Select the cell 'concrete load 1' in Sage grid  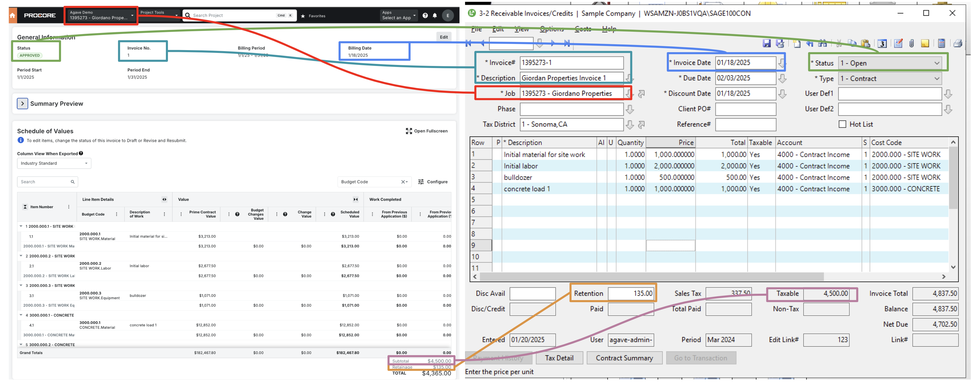point(549,189)
